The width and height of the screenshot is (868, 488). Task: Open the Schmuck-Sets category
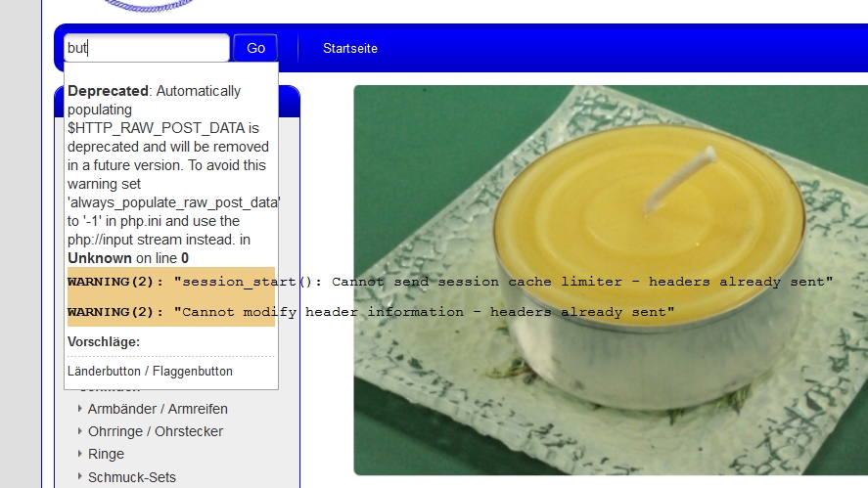(132, 477)
